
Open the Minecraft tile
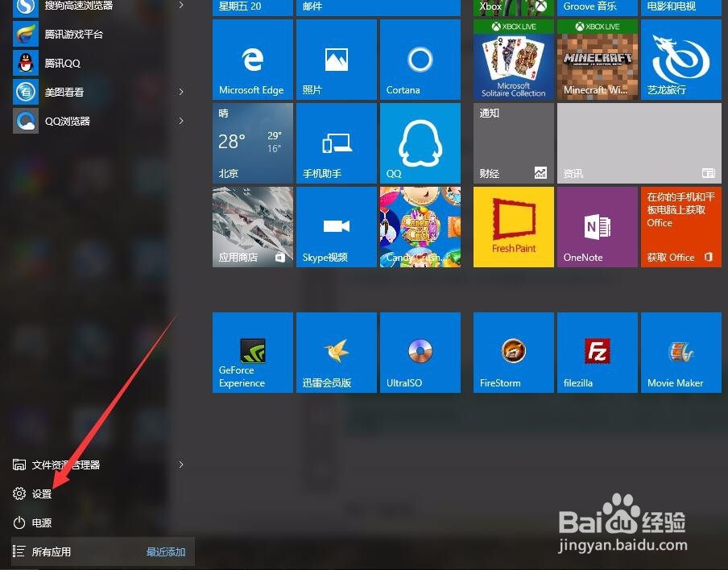(x=597, y=60)
